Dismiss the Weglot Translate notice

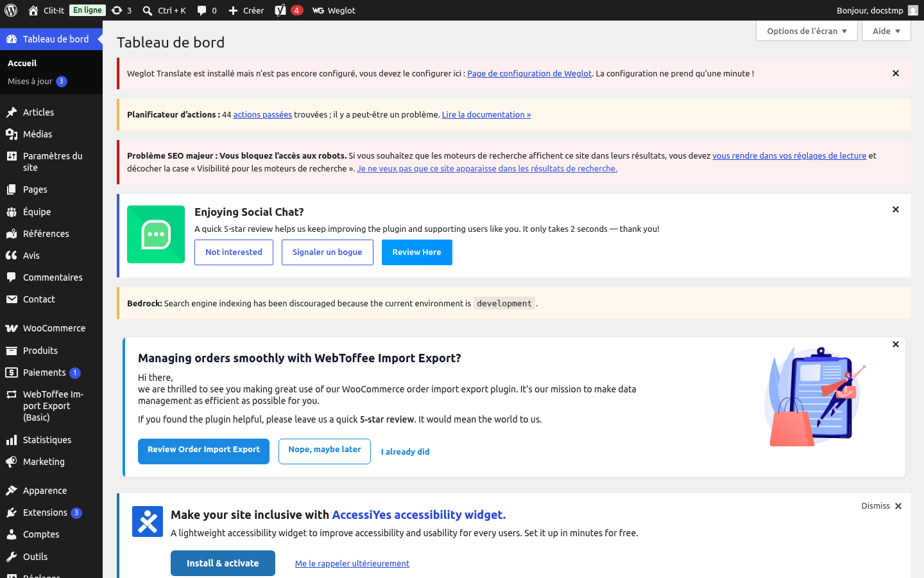click(896, 73)
